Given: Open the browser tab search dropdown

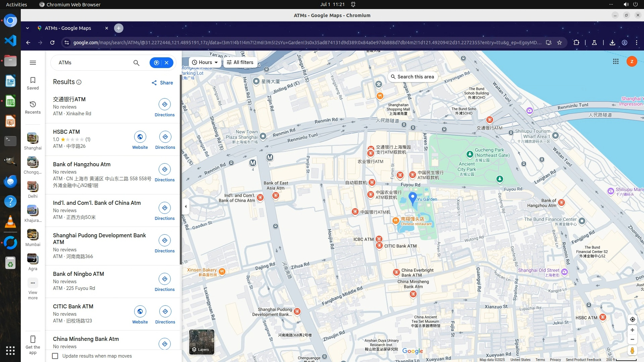Looking at the screenshot, I should (28, 28).
